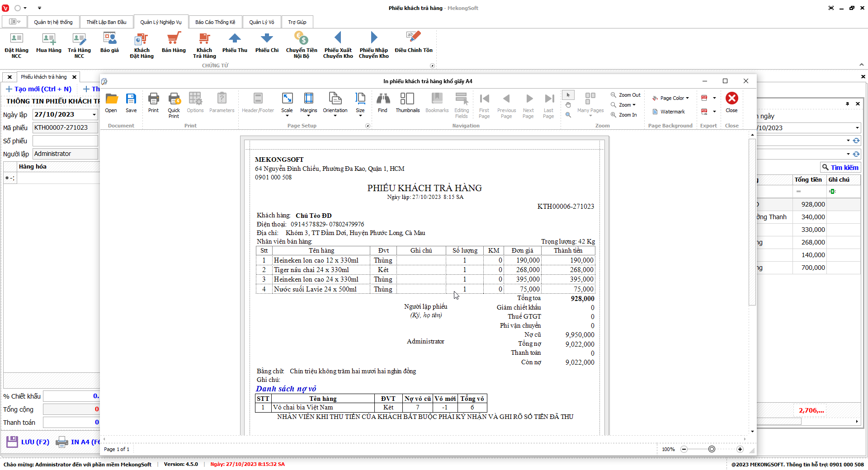
Task: Switch to Báo Cáo Thống Kê tab
Action: pos(215,22)
